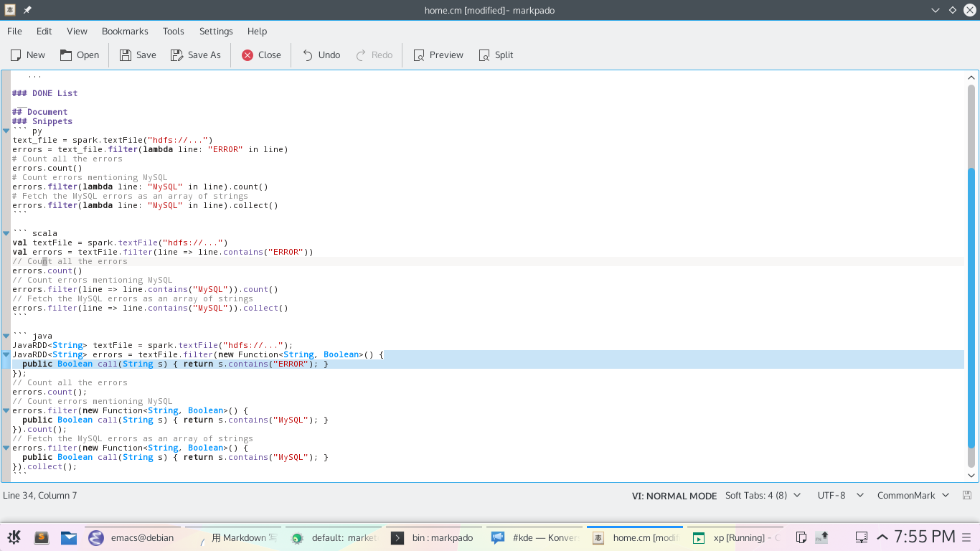Click 'VI: NORMAL MODE' status text

tap(674, 496)
